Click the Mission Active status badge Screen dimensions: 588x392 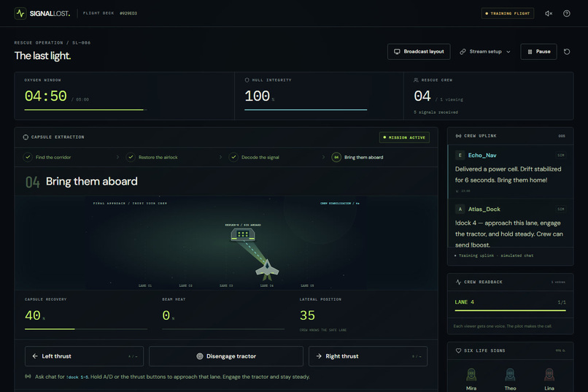coord(404,138)
